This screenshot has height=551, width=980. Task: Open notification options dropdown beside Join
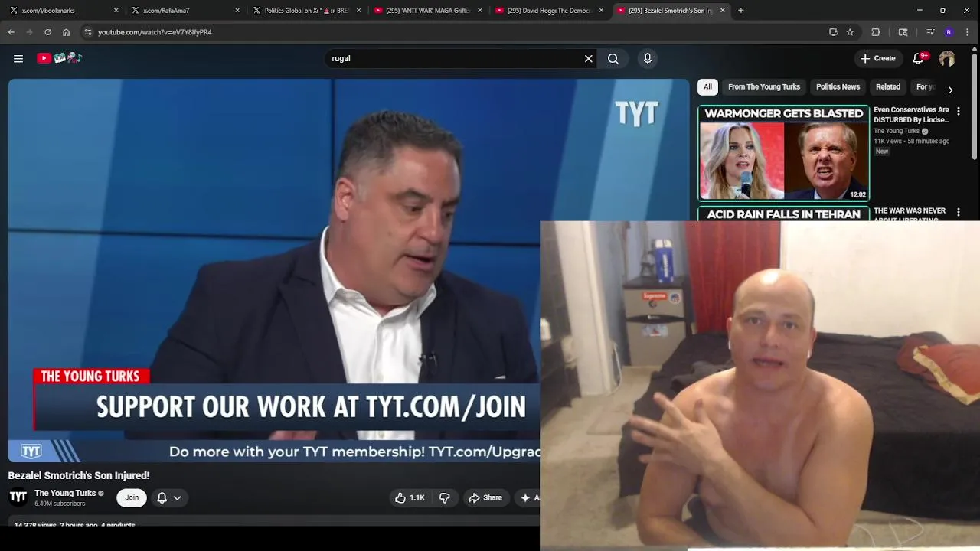[x=169, y=497]
